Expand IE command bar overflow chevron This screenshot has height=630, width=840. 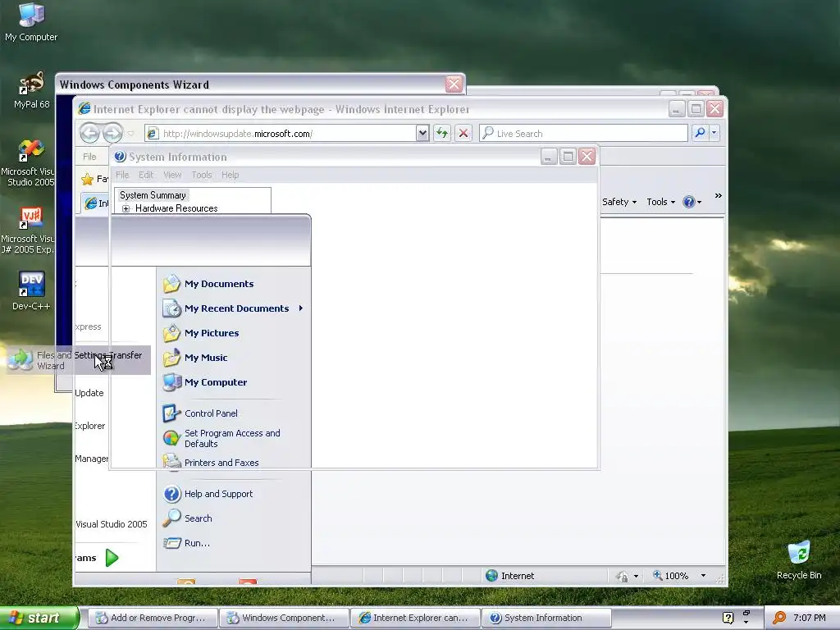pyautogui.click(x=718, y=196)
